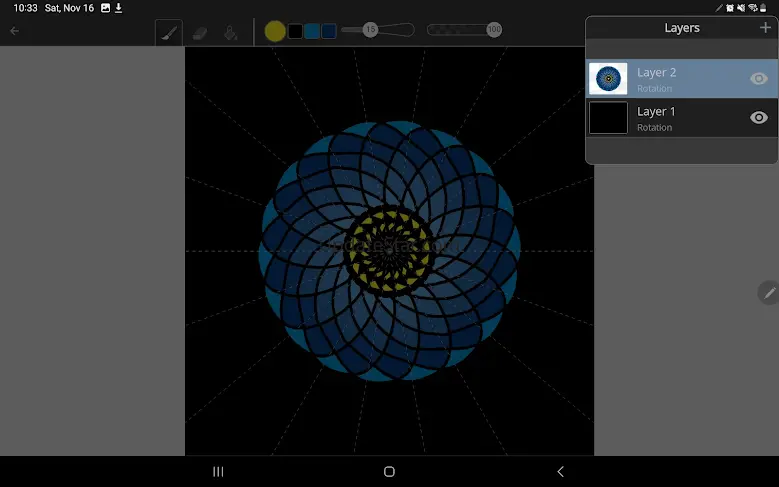
Task: Tap the back arrow in the top bar
Action: point(14,31)
